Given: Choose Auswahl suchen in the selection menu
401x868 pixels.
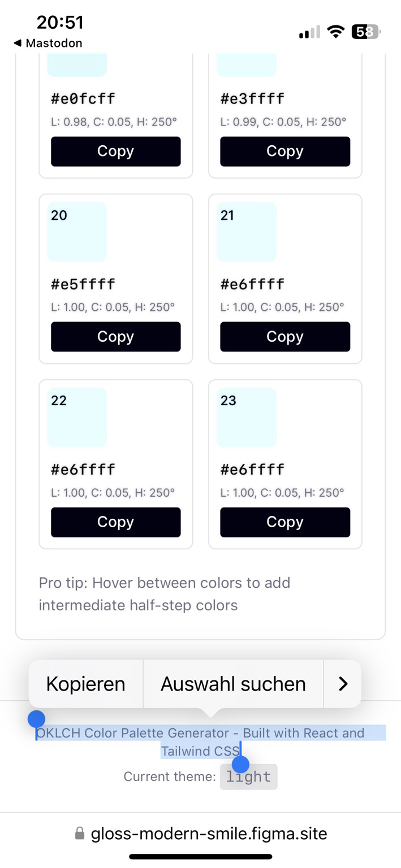Looking at the screenshot, I should pyautogui.click(x=233, y=684).
